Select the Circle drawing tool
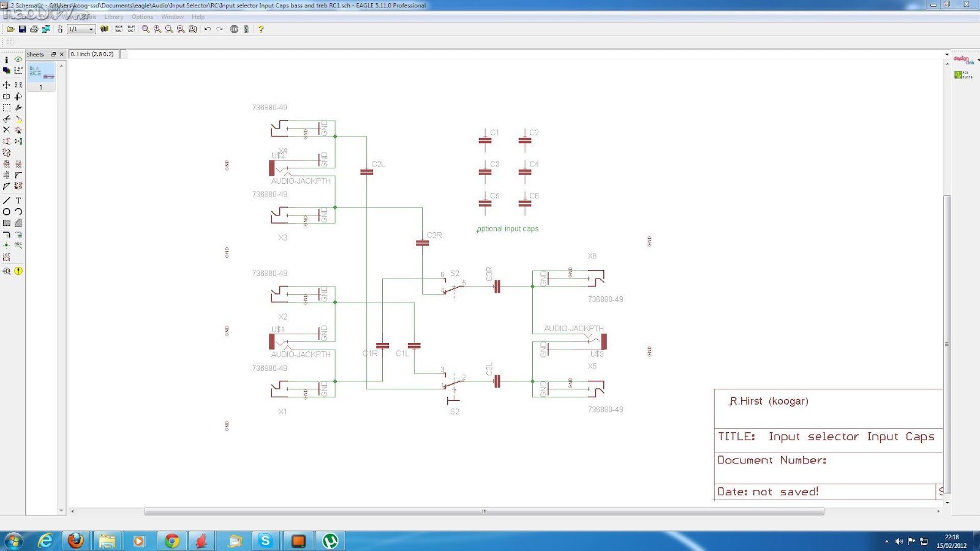980x551 pixels. click(x=7, y=212)
